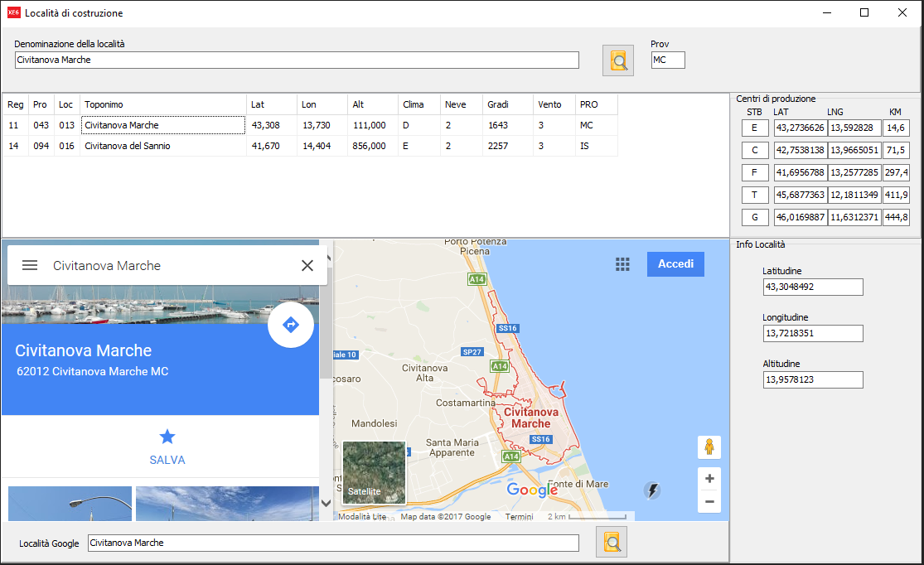Open the Google Maps hamburger menu
This screenshot has width=924, height=565.
[x=30, y=266]
